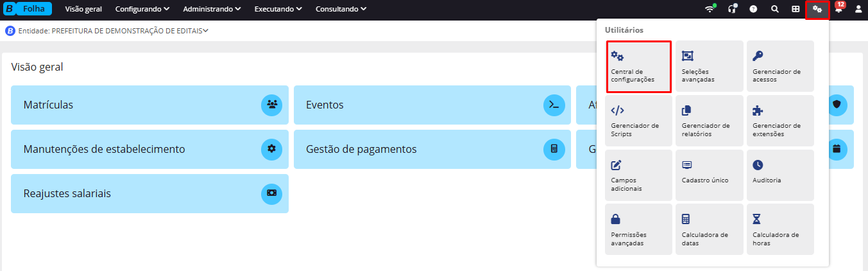Viewport: 868px width, 271px height.
Task: Click the Matrículas people icon
Action: point(271,105)
